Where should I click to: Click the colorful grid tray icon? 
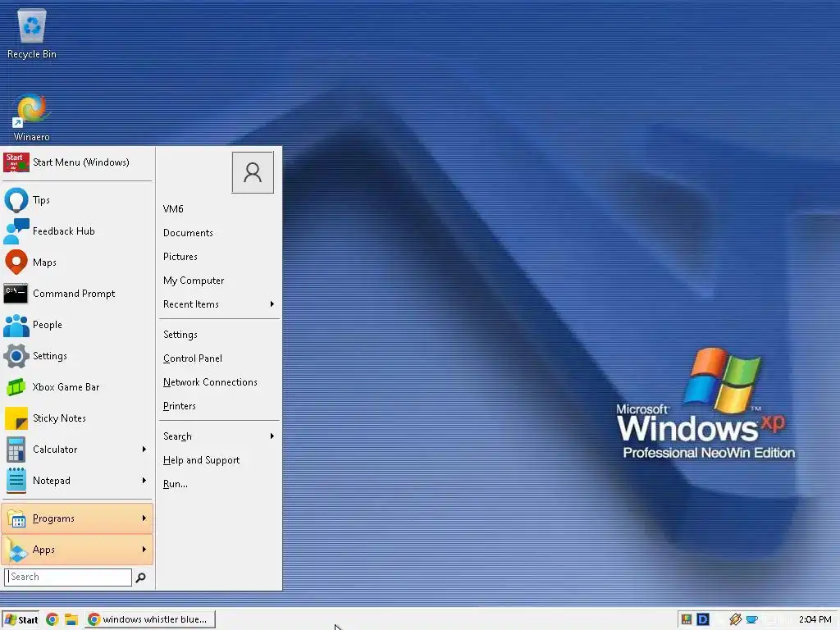[x=687, y=619]
